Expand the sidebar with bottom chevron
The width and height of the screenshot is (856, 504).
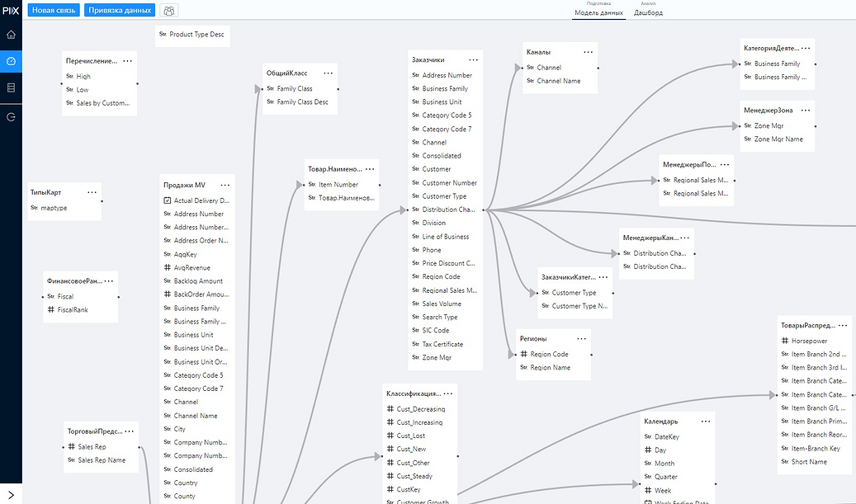(11, 495)
